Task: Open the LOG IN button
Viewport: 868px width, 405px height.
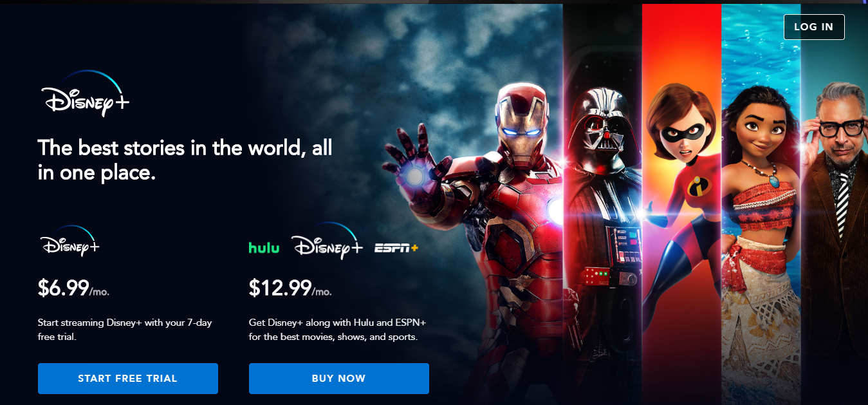Action: click(814, 26)
